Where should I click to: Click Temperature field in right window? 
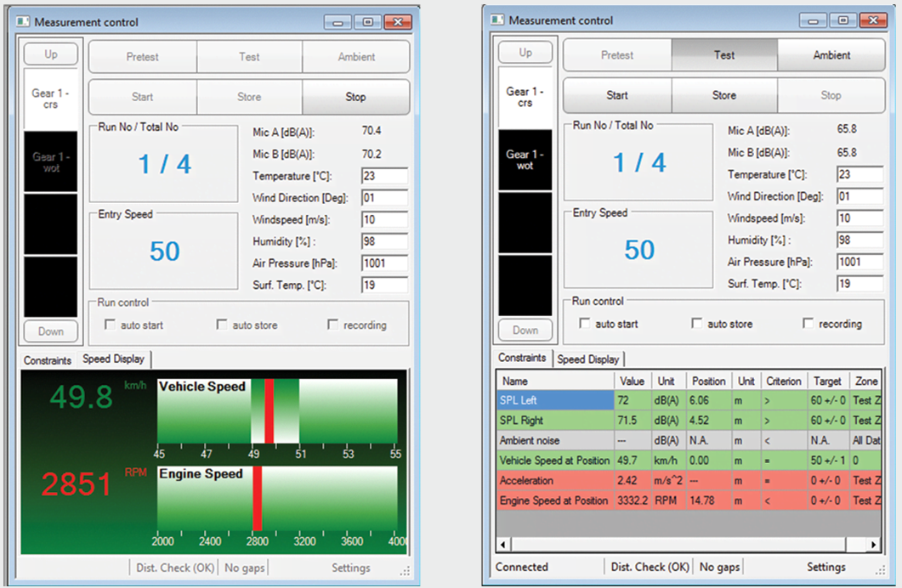(860, 174)
